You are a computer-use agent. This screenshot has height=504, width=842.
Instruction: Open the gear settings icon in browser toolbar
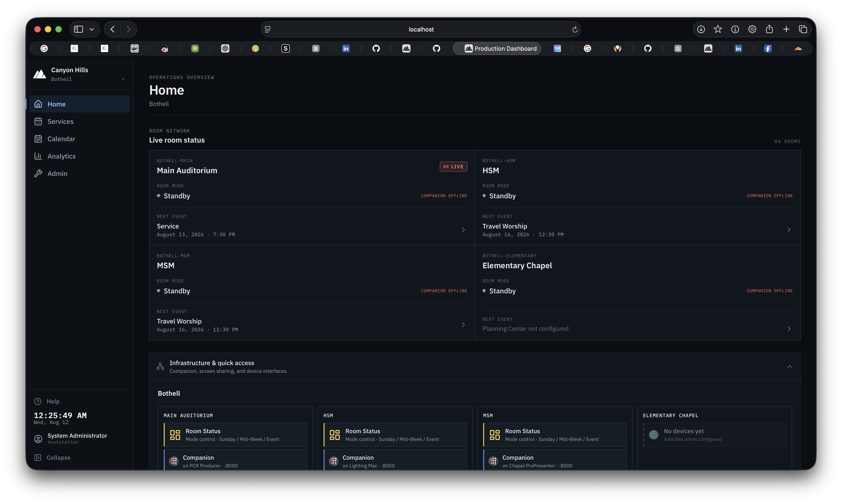752,29
